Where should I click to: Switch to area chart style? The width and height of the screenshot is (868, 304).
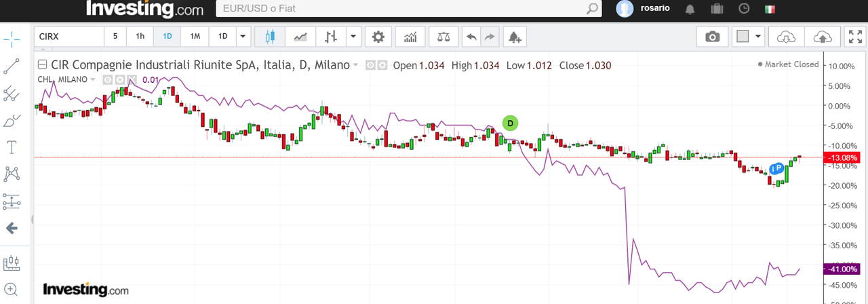[300, 37]
